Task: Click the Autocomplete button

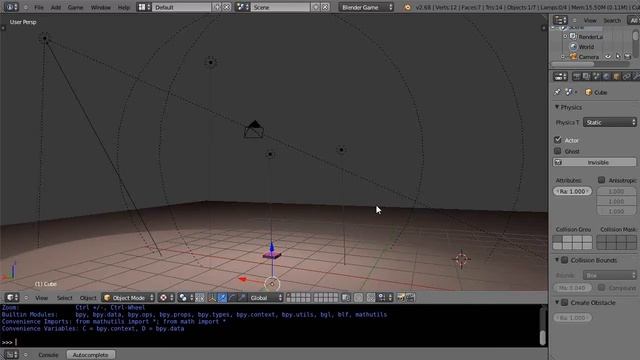Action: click(91, 355)
